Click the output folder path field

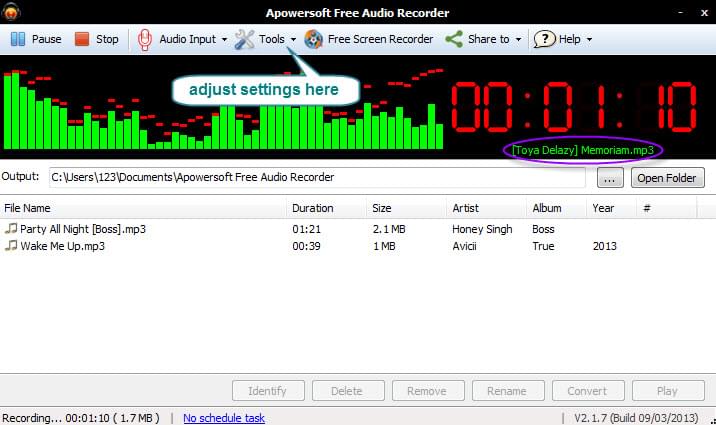(x=320, y=177)
